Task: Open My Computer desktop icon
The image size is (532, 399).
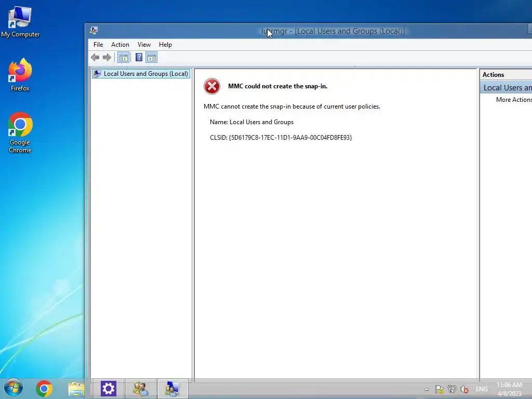Action: point(20,22)
